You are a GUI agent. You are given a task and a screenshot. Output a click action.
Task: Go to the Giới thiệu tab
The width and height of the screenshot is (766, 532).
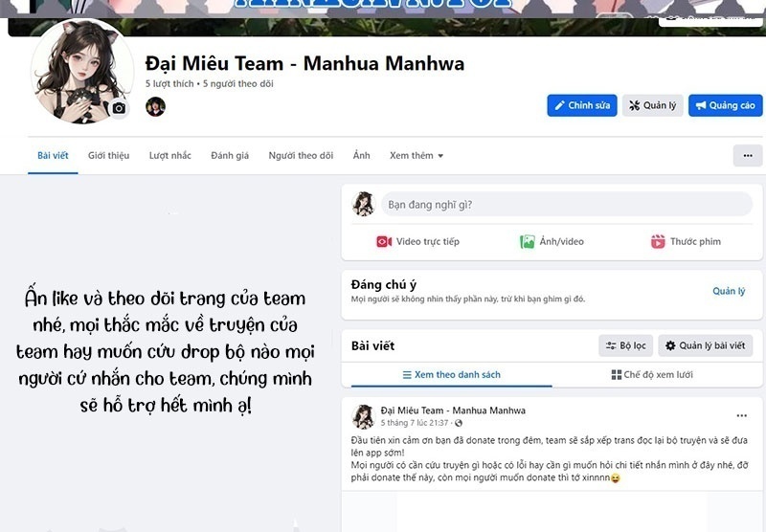tap(108, 156)
